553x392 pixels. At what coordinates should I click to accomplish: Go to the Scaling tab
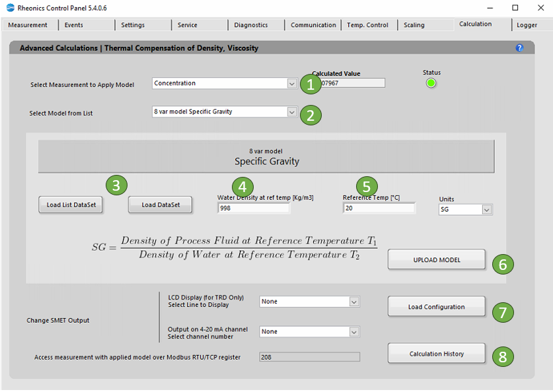pos(426,25)
